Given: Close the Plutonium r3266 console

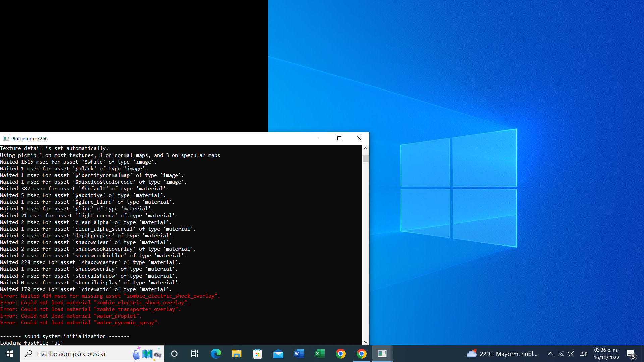Looking at the screenshot, I should coord(359,138).
